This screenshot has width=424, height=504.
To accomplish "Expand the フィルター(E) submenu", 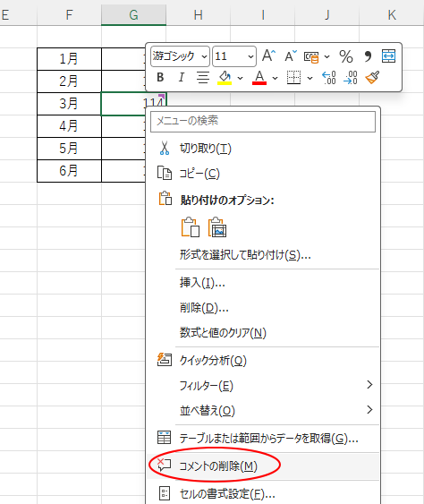I will (x=263, y=386).
